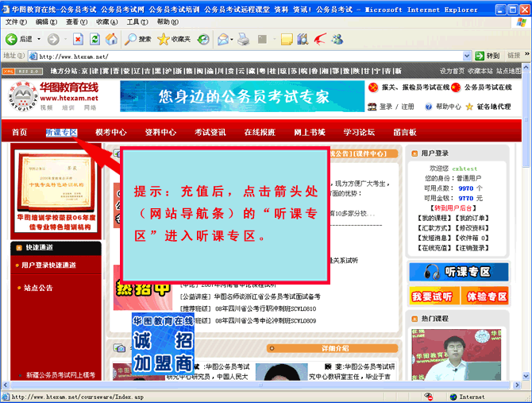Click the 您身边的公务员考试专家 banner
This screenshot has height=403, width=532.
(x=242, y=96)
